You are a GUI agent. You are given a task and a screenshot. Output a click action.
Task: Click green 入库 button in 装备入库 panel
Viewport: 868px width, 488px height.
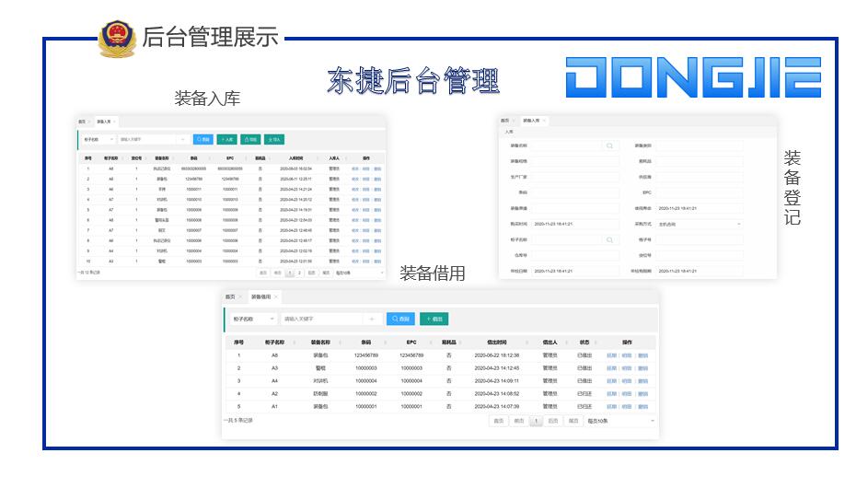coord(227,140)
